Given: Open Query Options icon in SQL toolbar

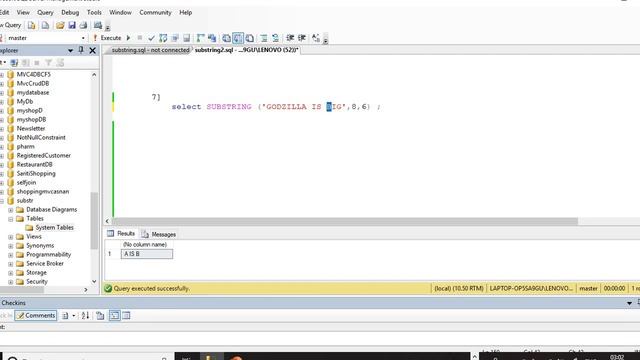Looking at the screenshot, I should tap(175, 38).
